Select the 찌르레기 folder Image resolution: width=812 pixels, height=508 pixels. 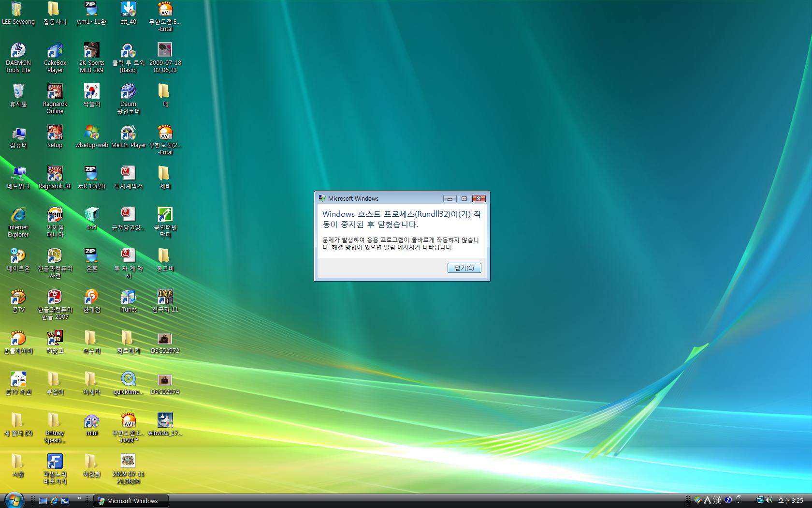[129, 342]
